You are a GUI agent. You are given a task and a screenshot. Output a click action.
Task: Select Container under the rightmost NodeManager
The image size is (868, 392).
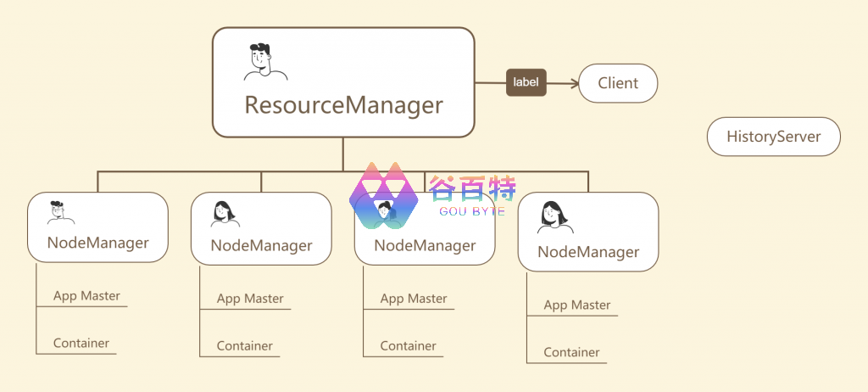click(x=571, y=352)
